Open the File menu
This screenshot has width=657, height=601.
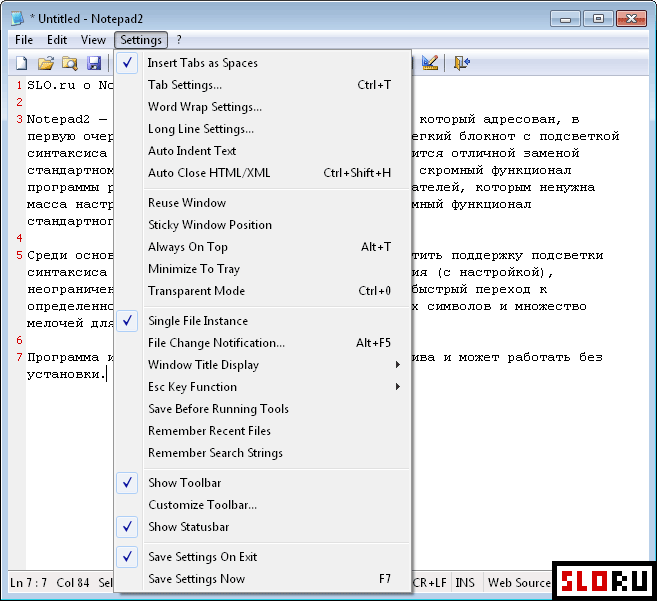click(24, 40)
